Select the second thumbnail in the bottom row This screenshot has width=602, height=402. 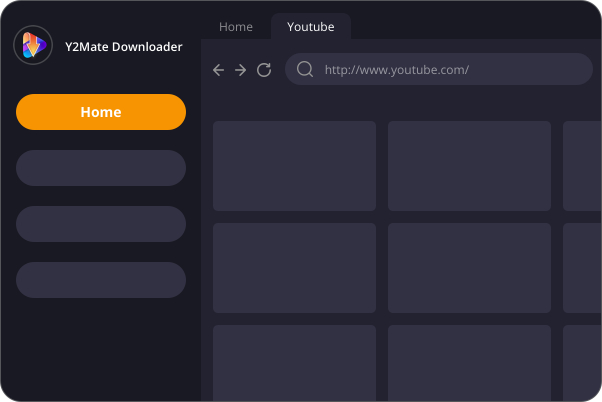(469, 362)
